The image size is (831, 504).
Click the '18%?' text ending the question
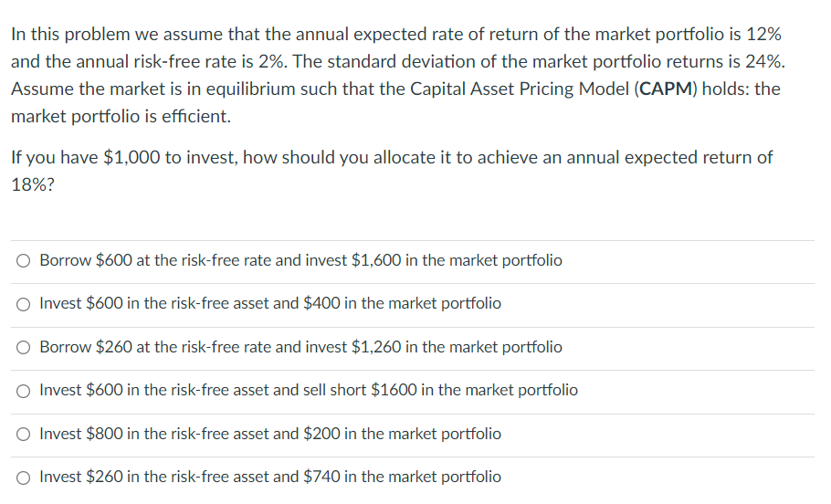32,184
